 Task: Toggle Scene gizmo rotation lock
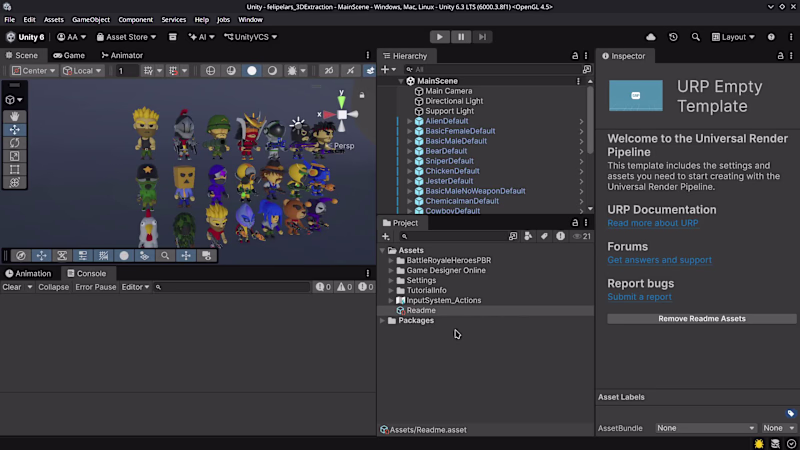coord(362,95)
